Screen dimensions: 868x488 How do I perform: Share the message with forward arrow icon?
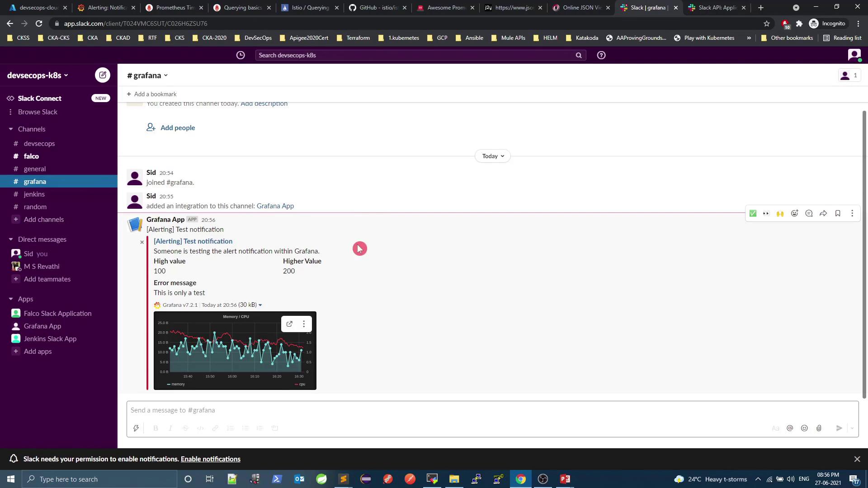point(823,213)
